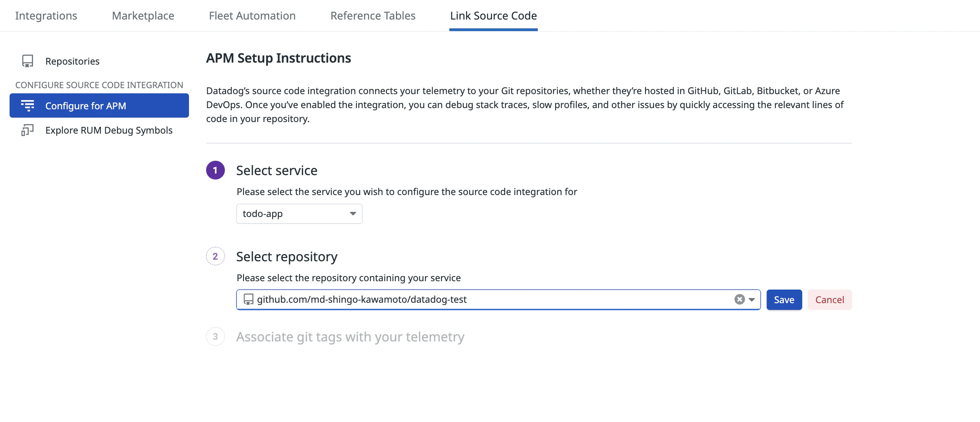Click the 'Please select the repository containing your service' text

[348, 278]
